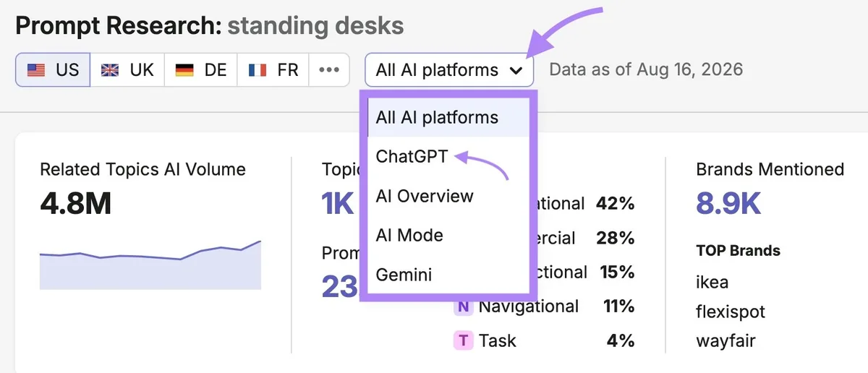Image resolution: width=868 pixels, height=373 pixels.
Task: Click the 8.9K Brands Mentioned value
Action: tap(729, 205)
